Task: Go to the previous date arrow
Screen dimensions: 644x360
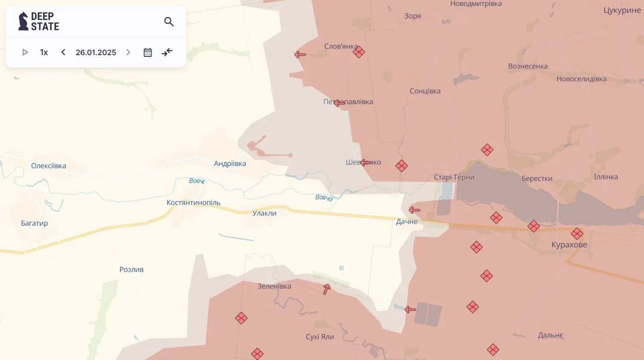Action: pyautogui.click(x=63, y=52)
